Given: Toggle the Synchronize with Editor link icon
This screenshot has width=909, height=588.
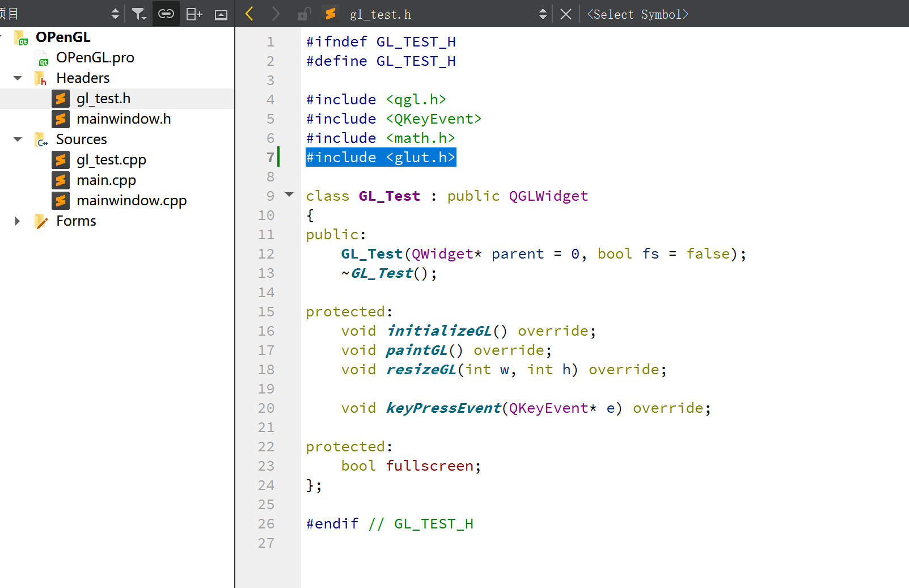Looking at the screenshot, I should (166, 14).
